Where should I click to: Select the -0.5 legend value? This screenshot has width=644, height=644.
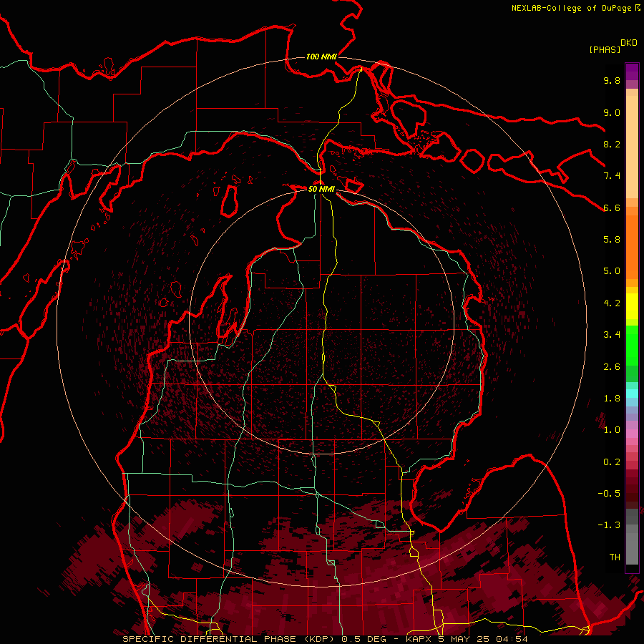(x=609, y=494)
